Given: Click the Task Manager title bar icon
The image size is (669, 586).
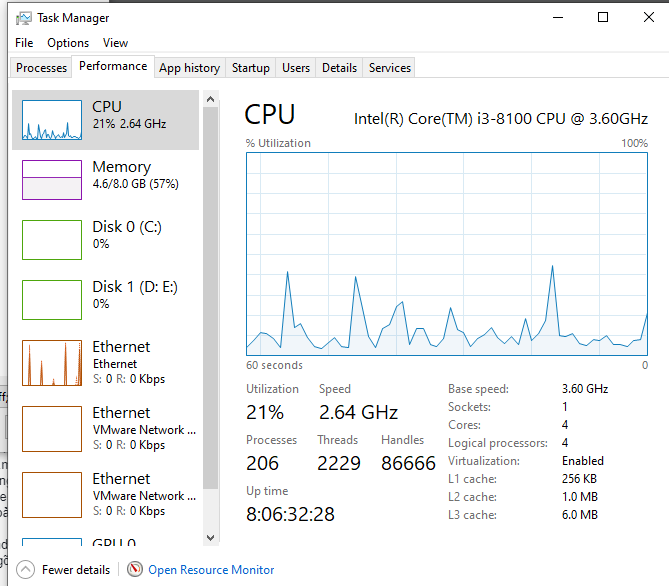Looking at the screenshot, I should [23, 18].
